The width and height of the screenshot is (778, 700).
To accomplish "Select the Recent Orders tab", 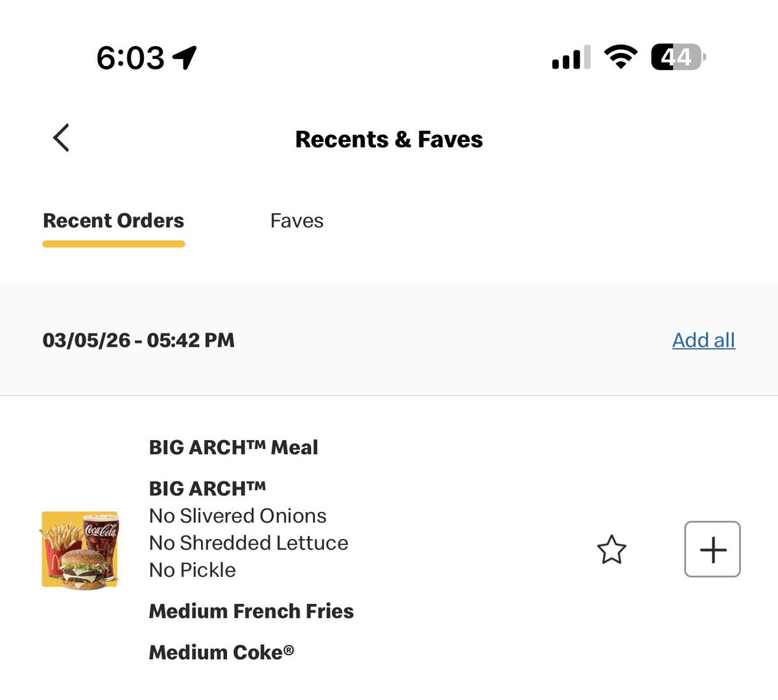I will point(113,221).
